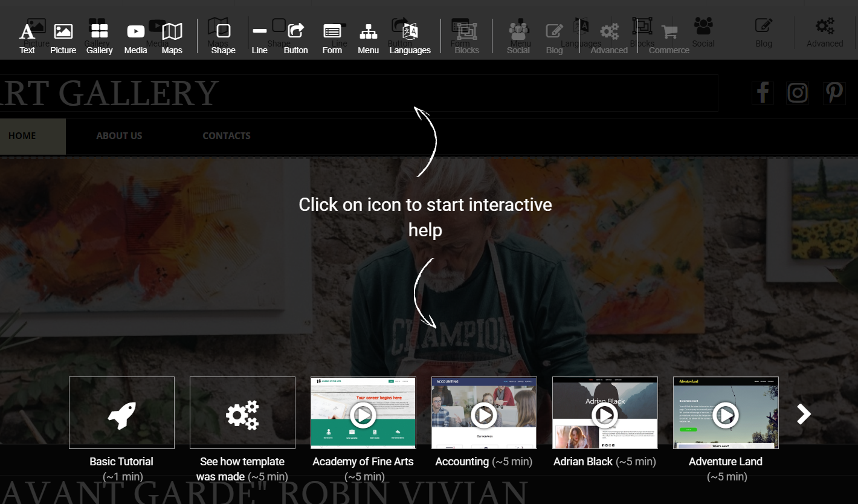858x504 pixels.
Task: Click the Commerce shopping cart icon
Action: click(x=669, y=31)
